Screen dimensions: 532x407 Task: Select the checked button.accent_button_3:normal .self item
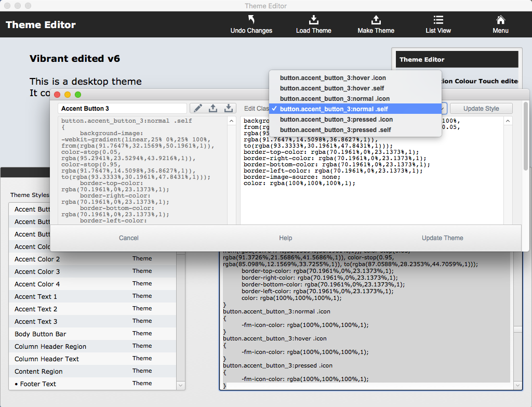334,109
